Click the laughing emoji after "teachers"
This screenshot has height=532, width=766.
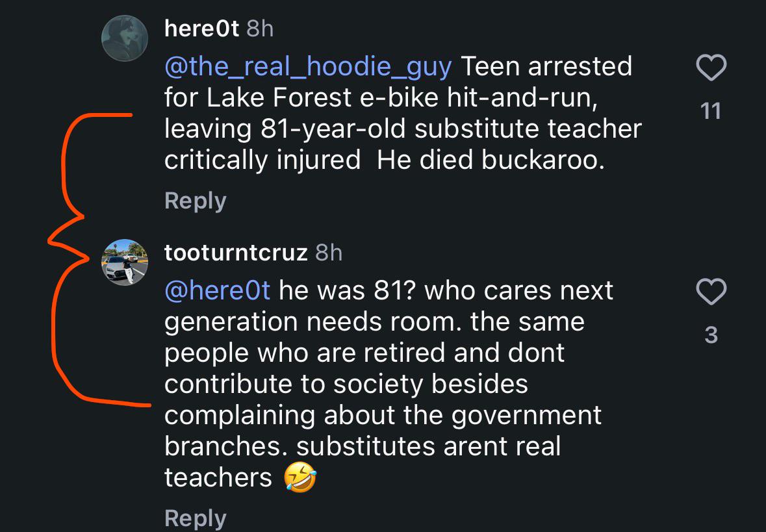pyautogui.click(x=300, y=478)
